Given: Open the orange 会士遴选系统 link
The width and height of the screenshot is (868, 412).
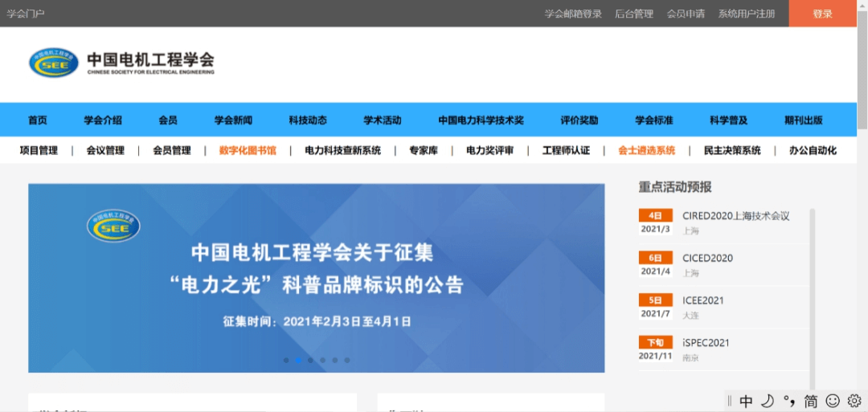Looking at the screenshot, I should click(646, 150).
